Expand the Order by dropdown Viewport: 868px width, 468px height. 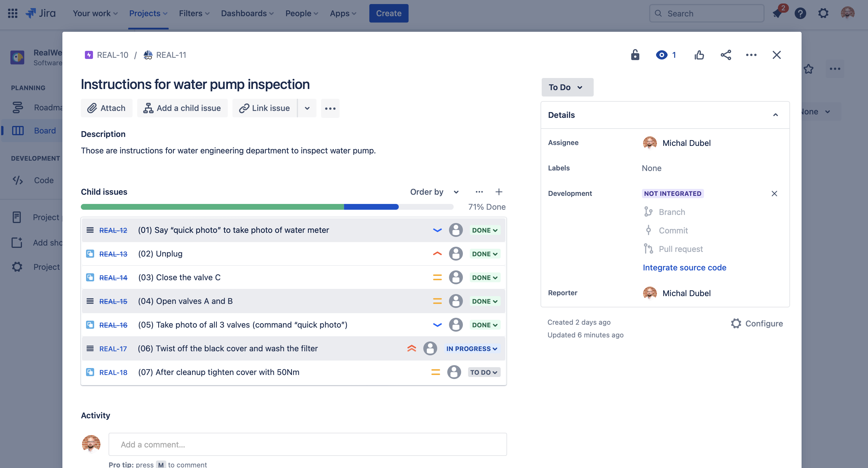click(x=434, y=192)
